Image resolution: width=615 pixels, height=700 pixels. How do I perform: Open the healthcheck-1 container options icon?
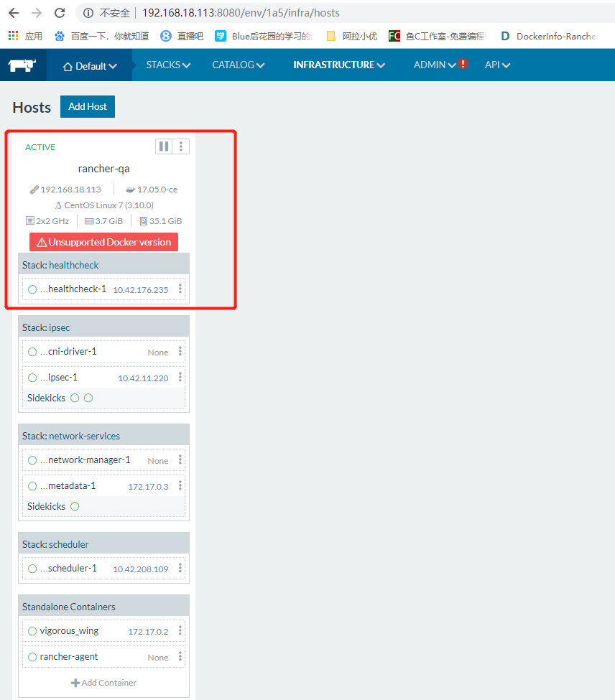pos(180,289)
